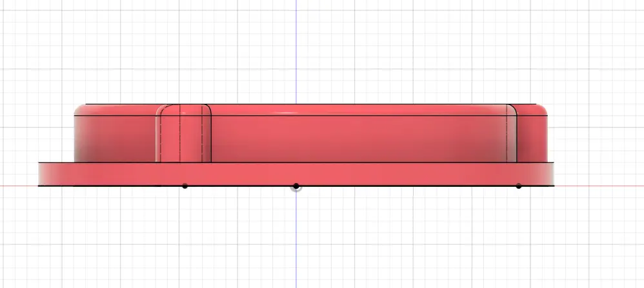This screenshot has height=288, width=644.
Task: Select the left sketch point on the bottom edge
Action: (185, 186)
